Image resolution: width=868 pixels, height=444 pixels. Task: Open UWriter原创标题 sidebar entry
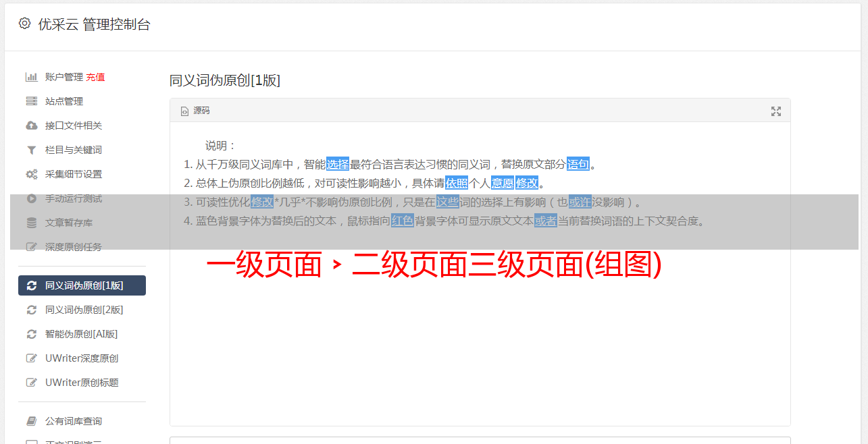[x=82, y=383]
